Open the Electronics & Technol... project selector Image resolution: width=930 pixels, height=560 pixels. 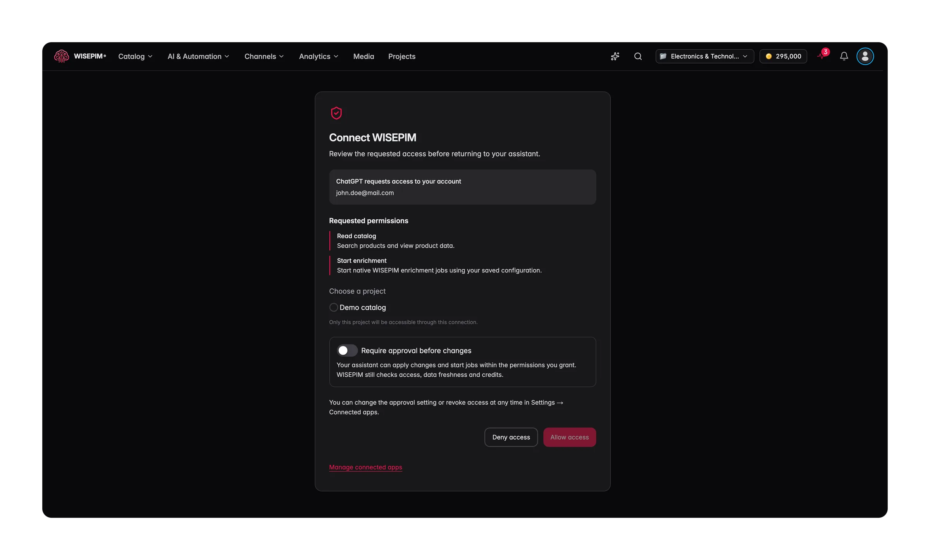pyautogui.click(x=704, y=56)
